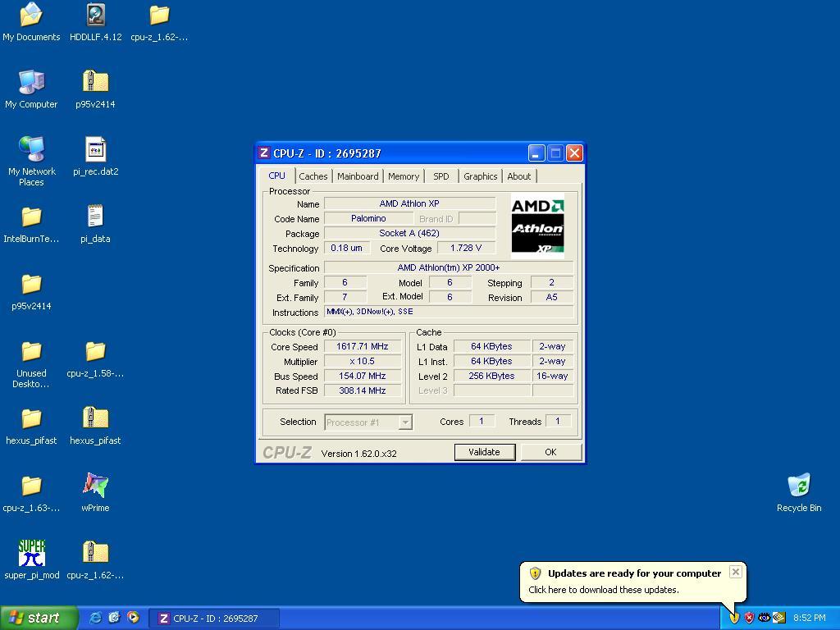The height and width of the screenshot is (630, 840).
Task: Click the taskbar clock showing 8:52 PM
Action: point(810,618)
